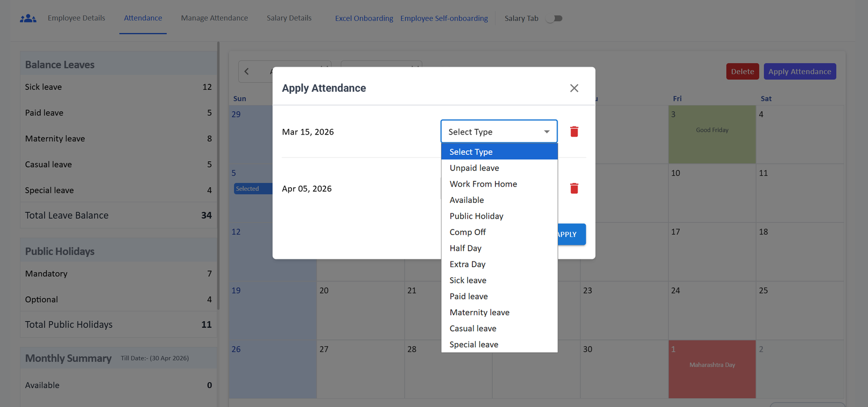
Task: Go to previous month in calendar
Action: [247, 72]
